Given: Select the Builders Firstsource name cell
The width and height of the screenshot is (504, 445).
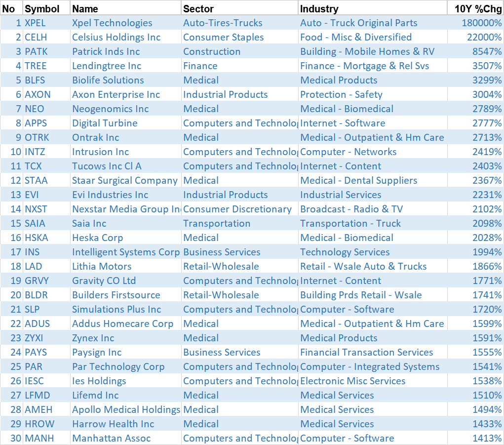Looking at the screenshot, I should (x=125, y=295).
